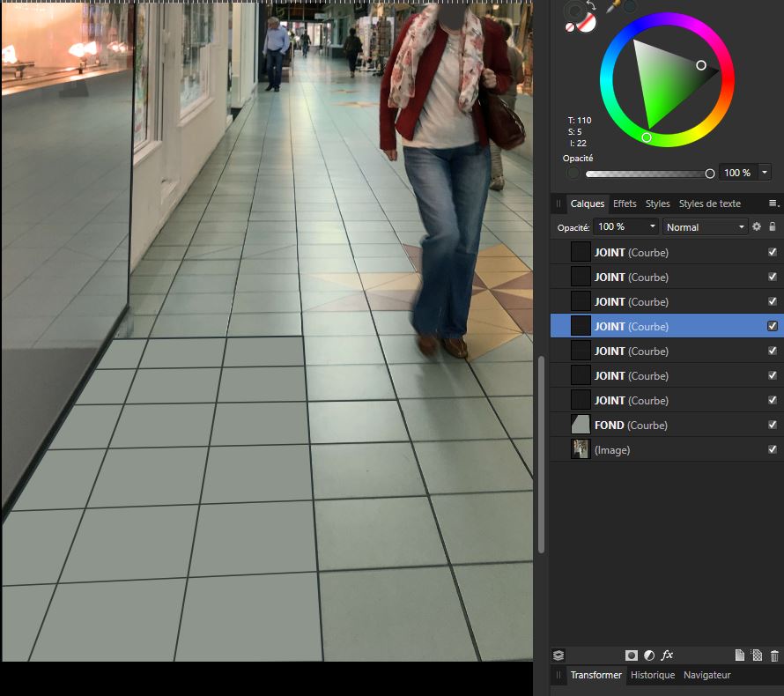Select the highlighted JOINT (Courbe) layer
This screenshot has width=784, height=696.
pos(667,326)
